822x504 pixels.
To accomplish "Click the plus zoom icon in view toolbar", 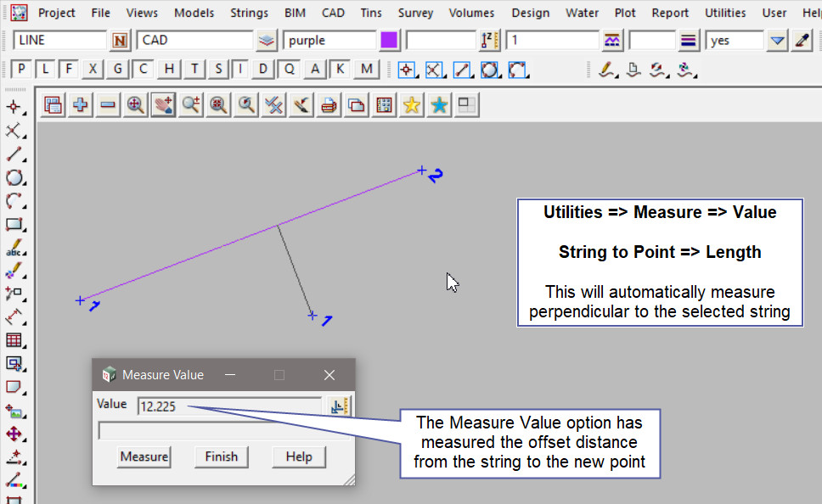I will click(81, 105).
